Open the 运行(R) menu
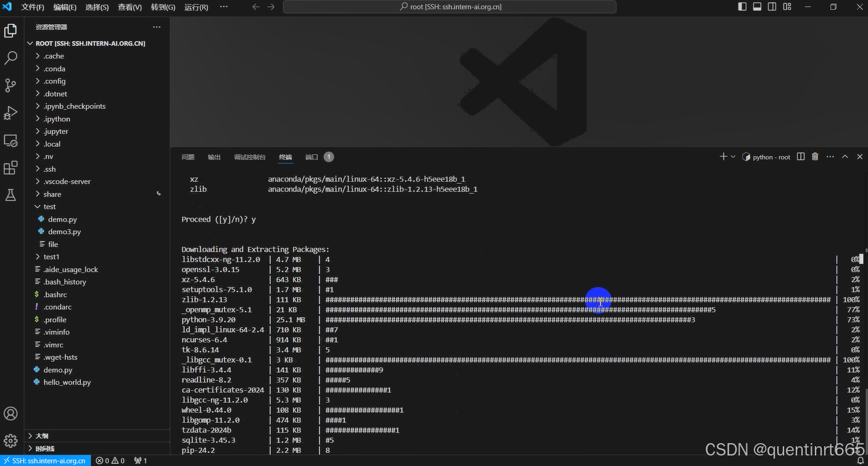 coord(196,7)
